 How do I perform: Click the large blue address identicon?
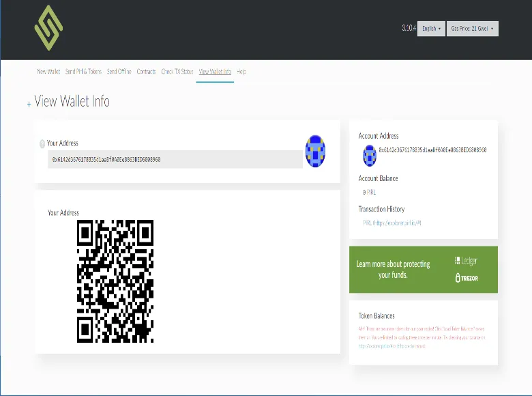click(x=315, y=151)
